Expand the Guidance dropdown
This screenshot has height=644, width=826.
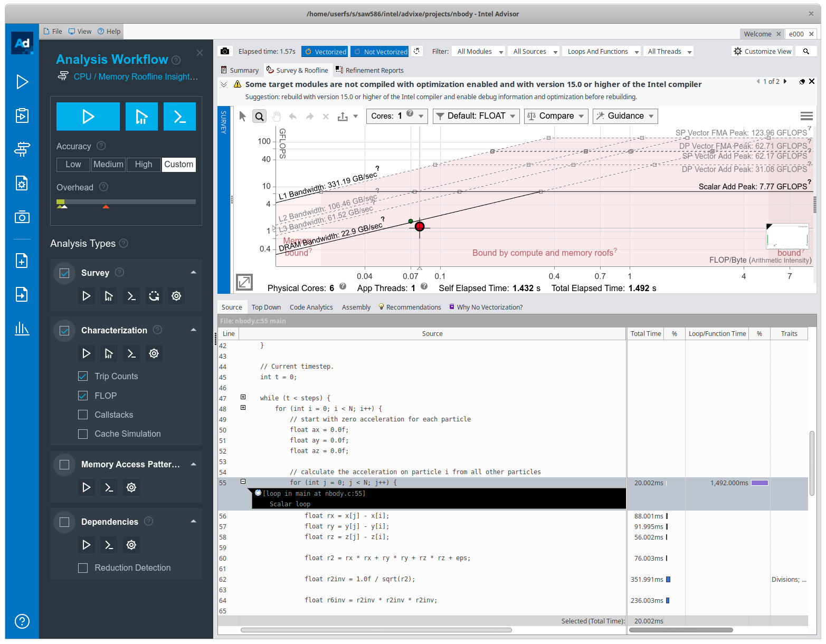625,116
